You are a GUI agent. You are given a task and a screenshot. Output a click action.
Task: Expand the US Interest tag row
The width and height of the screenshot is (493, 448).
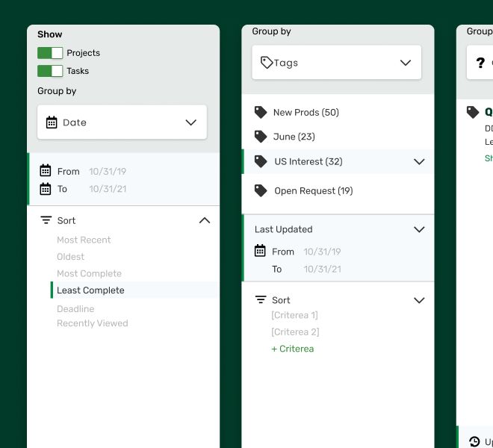(x=419, y=161)
